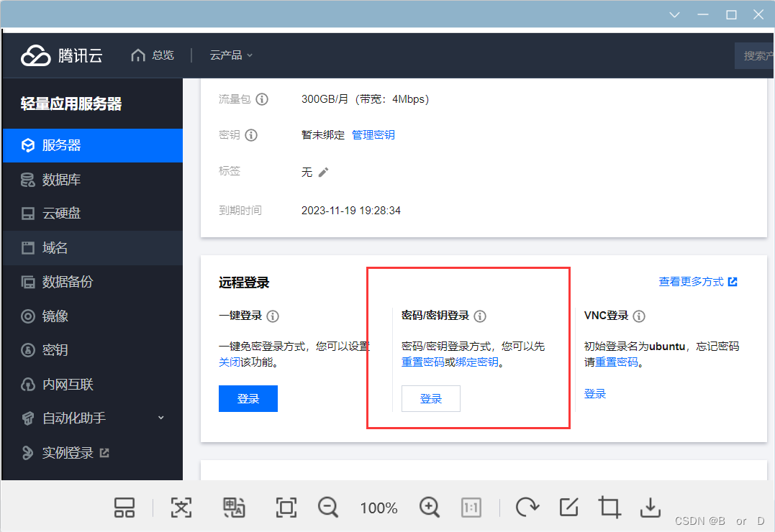
Task: Open 内网互联 in the sidebar
Action: 92,385
